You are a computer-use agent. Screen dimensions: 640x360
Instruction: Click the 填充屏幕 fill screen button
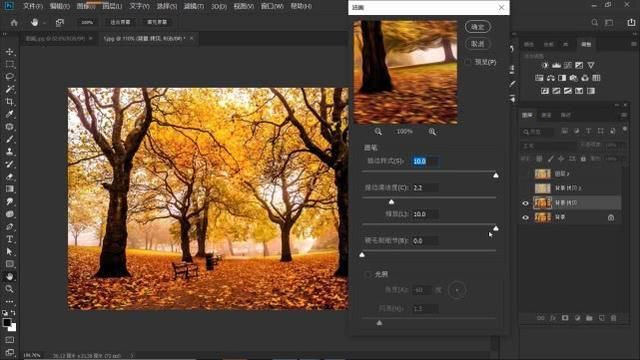157,22
